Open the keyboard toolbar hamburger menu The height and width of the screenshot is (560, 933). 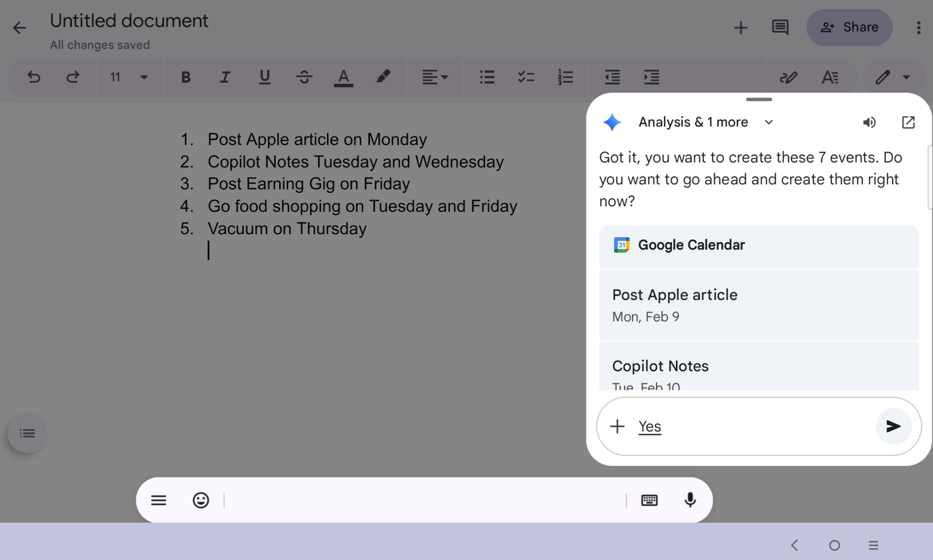(158, 500)
